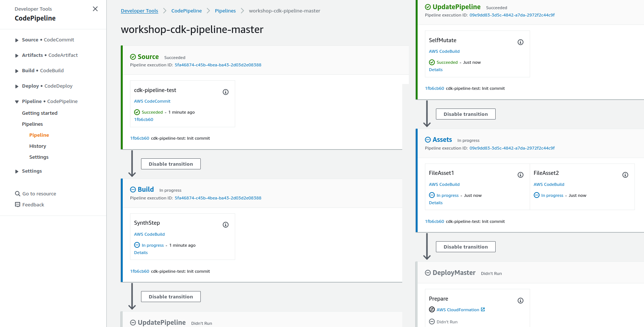Image resolution: width=644 pixels, height=327 pixels.
Task: Click Go to resource search icon
Action: (18, 194)
